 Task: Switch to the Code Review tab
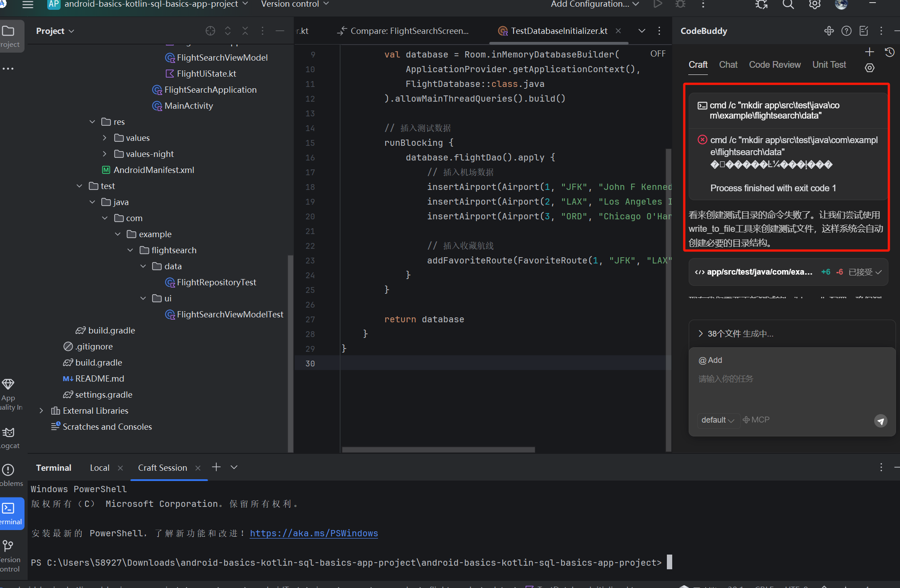pos(775,65)
